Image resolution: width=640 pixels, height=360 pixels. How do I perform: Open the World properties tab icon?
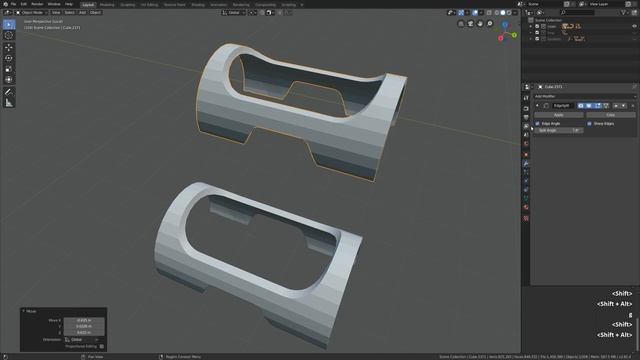click(526, 144)
